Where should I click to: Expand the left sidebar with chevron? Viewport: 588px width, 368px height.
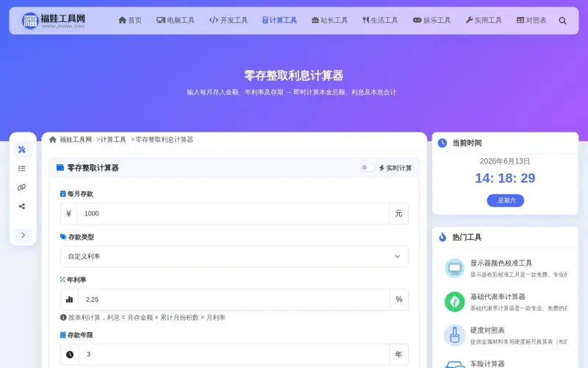pyautogui.click(x=23, y=235)
